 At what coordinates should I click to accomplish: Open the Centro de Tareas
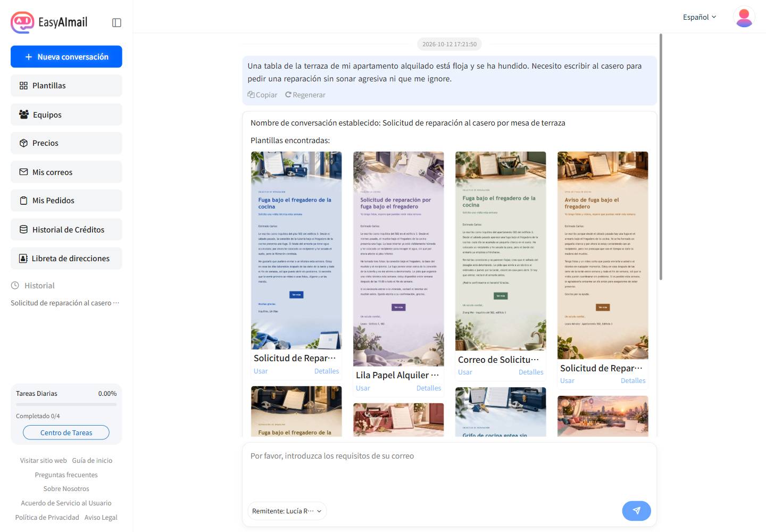[x=66, y=433]
